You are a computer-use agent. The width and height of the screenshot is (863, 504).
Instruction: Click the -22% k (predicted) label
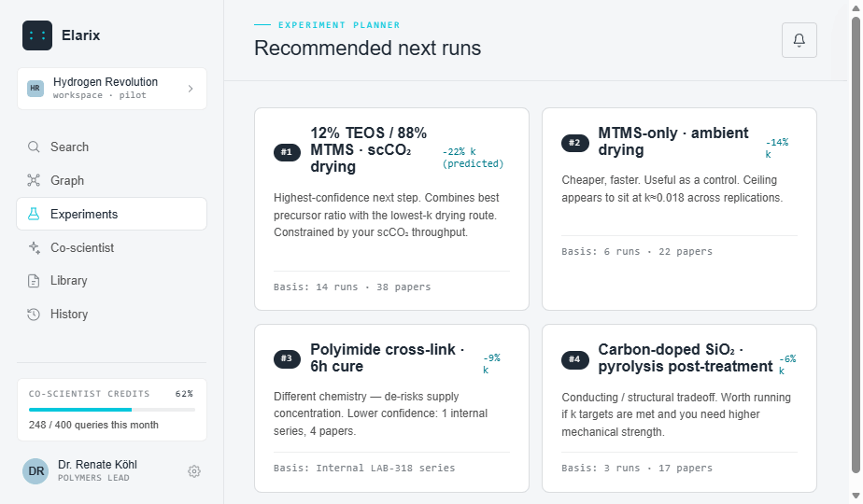(473, 158)
